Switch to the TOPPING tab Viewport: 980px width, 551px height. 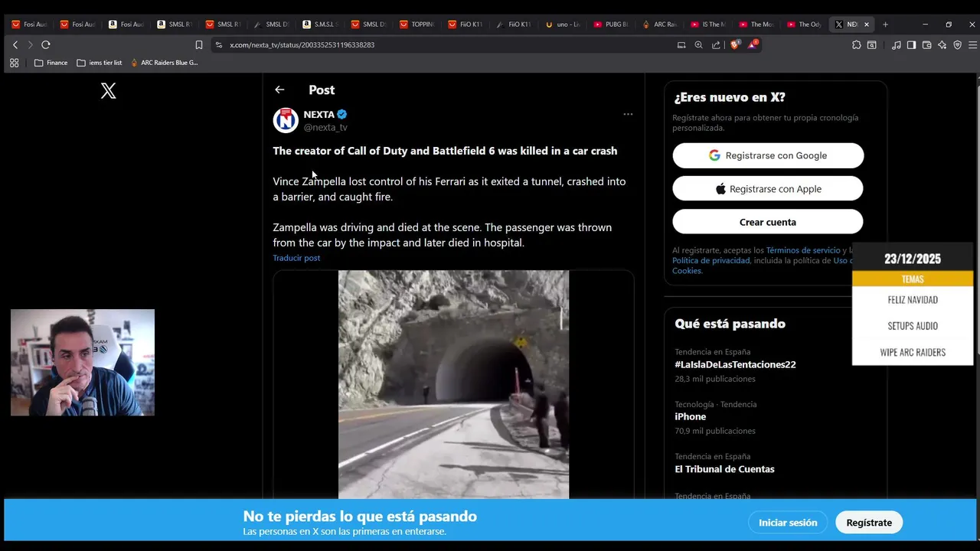pos(417,24)
